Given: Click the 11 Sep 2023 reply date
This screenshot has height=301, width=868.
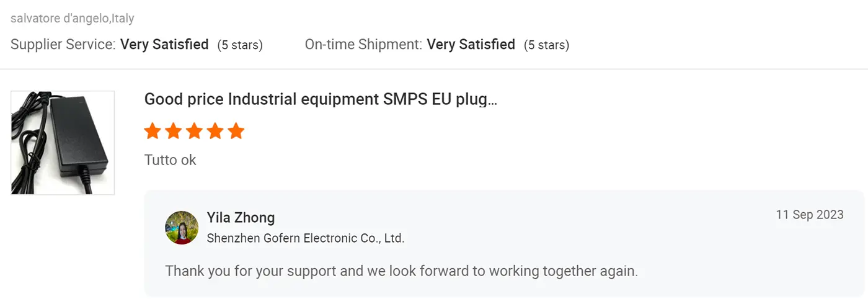Looking at the screenshot, I should (809, 215).
